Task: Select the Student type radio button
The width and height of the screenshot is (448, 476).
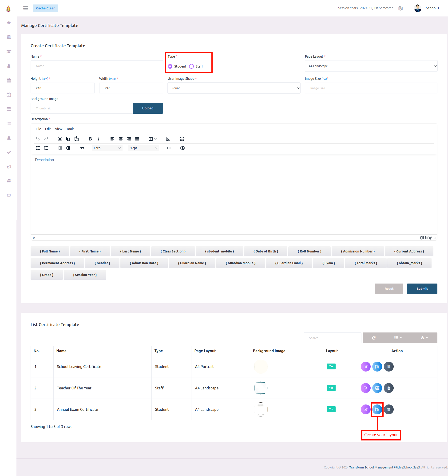Action: [170, 66]
